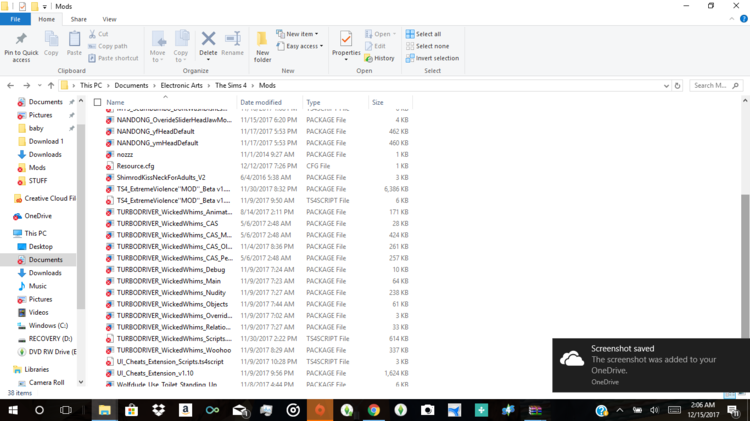The image size is (750, 421).
Task: Sort by the Name column header
Action: coord(115,102)
